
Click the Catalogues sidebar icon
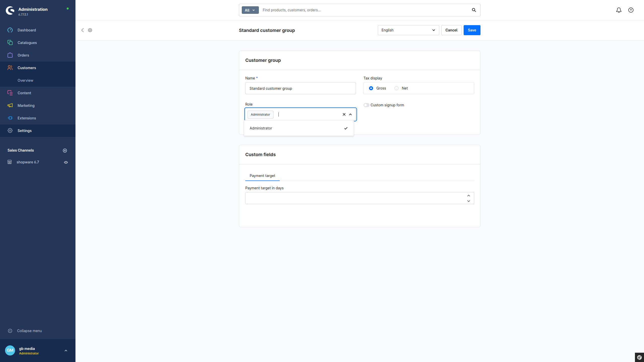(10, 43)
